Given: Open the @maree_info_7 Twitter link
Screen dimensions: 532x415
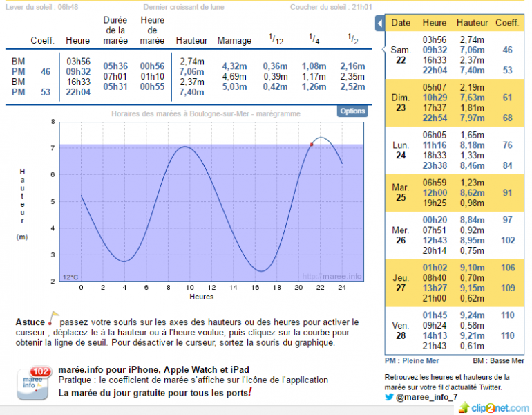Looking at the screenshot, I should click(426, 397).
